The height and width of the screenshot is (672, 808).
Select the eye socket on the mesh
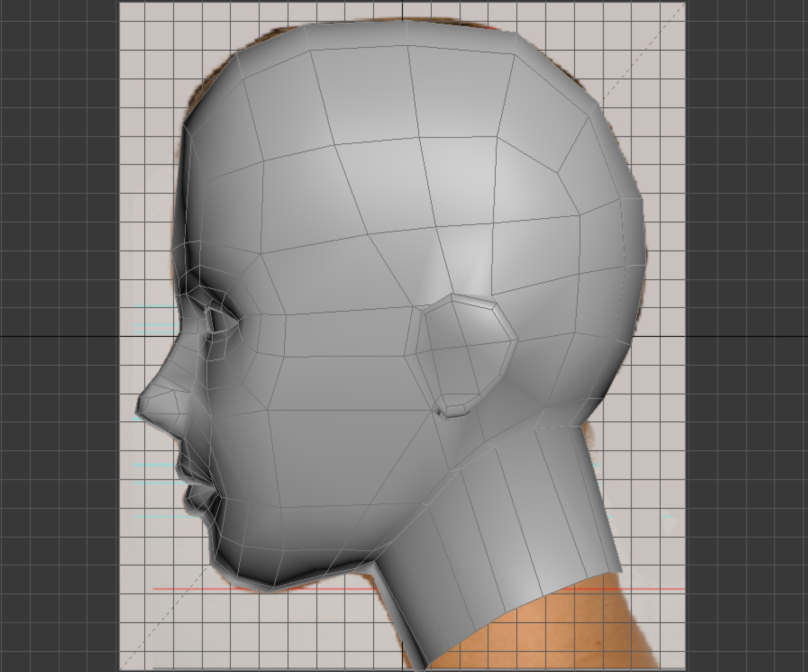[218, 321]
